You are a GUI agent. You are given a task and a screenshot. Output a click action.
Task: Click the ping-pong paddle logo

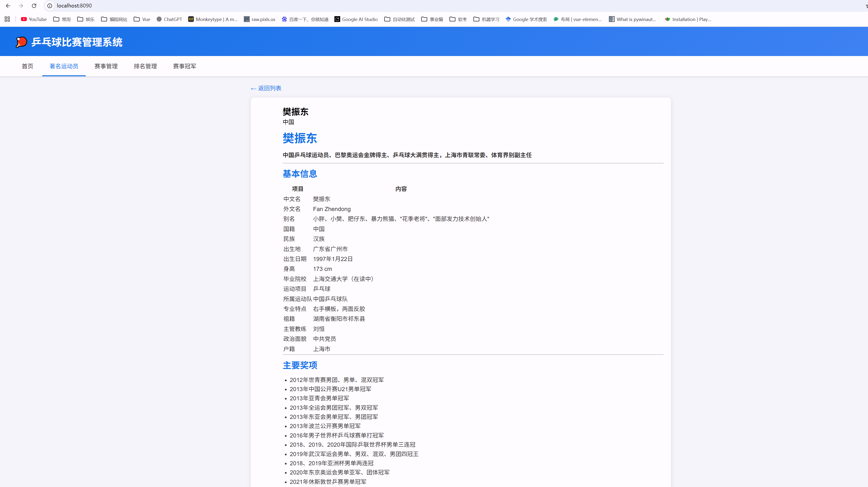coord(21,42)
